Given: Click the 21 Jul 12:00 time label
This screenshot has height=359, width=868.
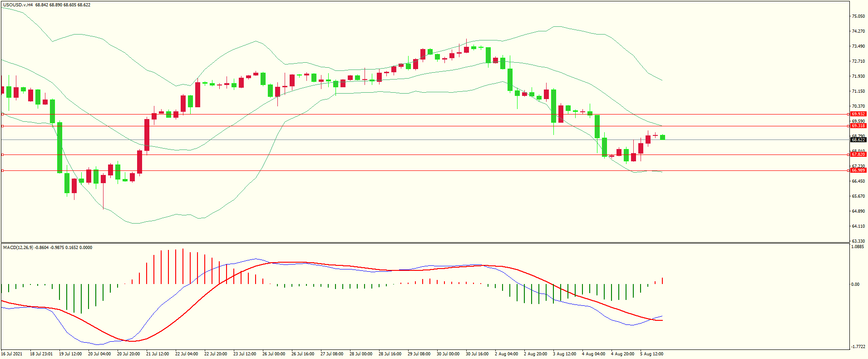Looking at the screenshot, I should (x=158, y=354).
